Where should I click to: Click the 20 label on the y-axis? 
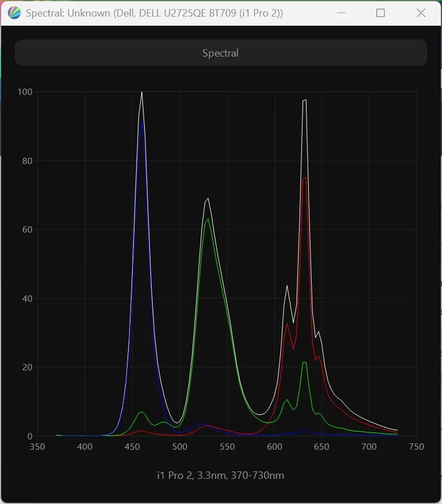click(x=26, y=367)
